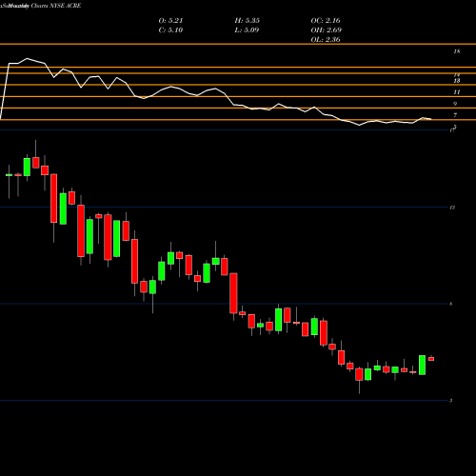Viewport: 476px width, 476px height.
Task: Click the last red candlestick on the right
Action: pos(431,359)
